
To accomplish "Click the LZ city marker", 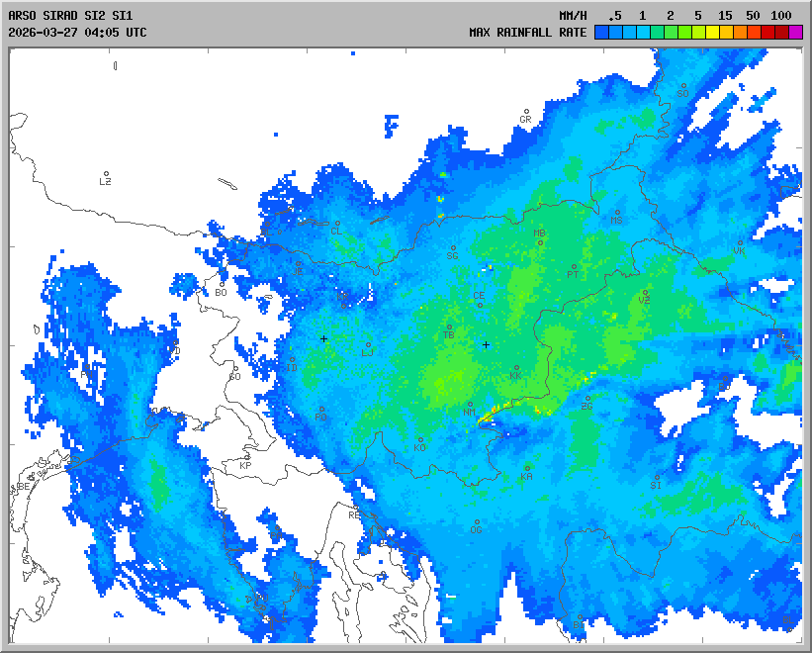I will pyautogui.click(x=107, y=174).
